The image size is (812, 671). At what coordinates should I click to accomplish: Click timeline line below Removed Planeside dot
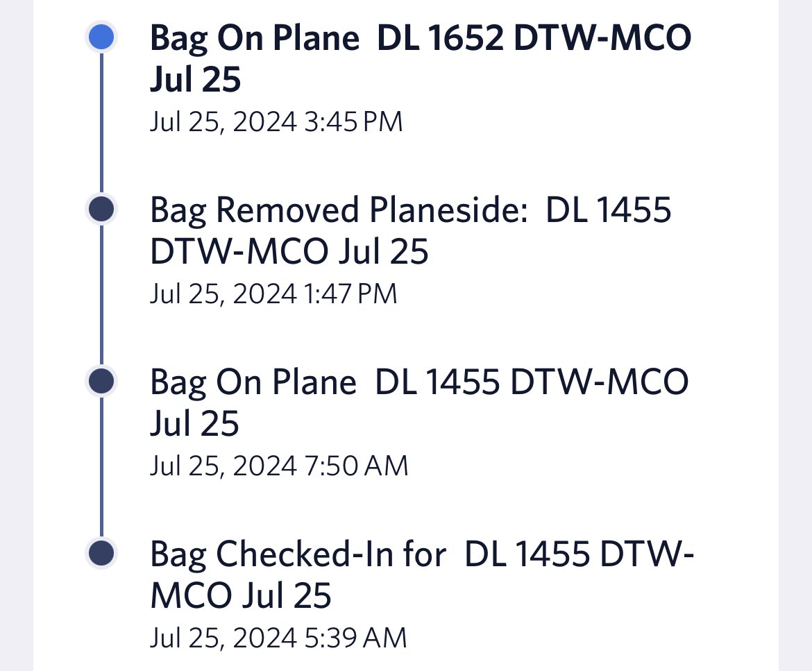tap(101, 295)
